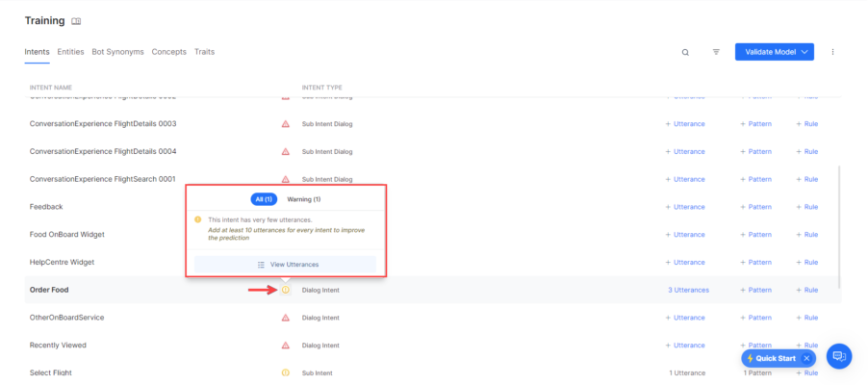Expand the Validate Model dropdown
This screenshot has height=385, width=868.
[804, 52]
